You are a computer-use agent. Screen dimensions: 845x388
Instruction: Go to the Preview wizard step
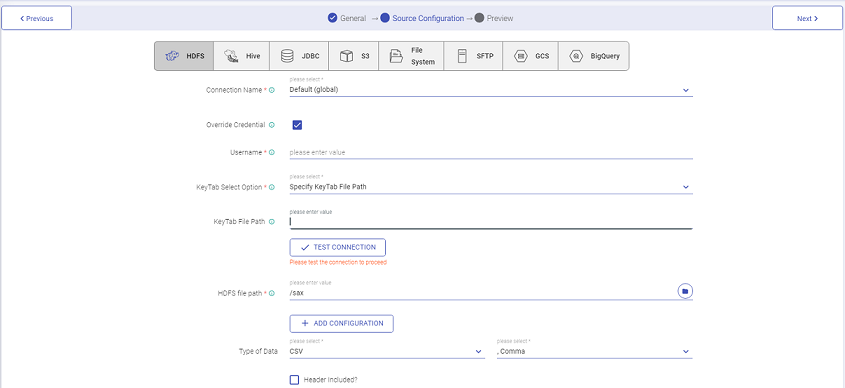coord(494,18)
